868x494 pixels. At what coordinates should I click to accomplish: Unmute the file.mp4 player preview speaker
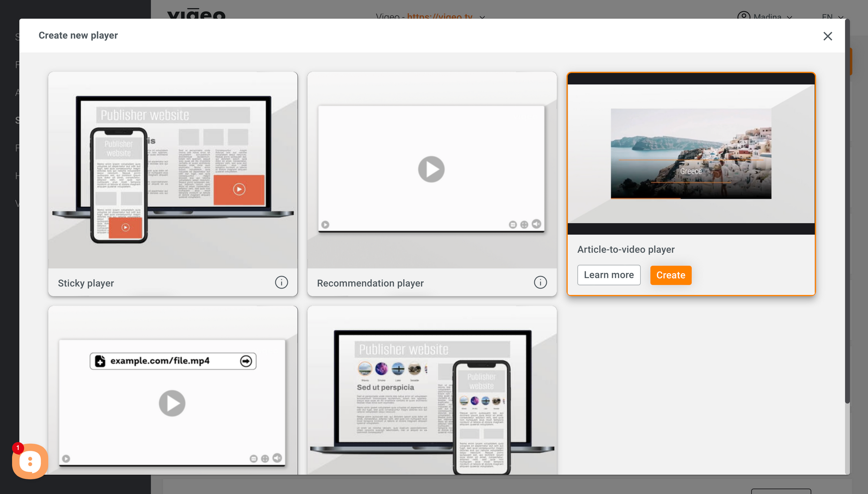pos(277,458)
